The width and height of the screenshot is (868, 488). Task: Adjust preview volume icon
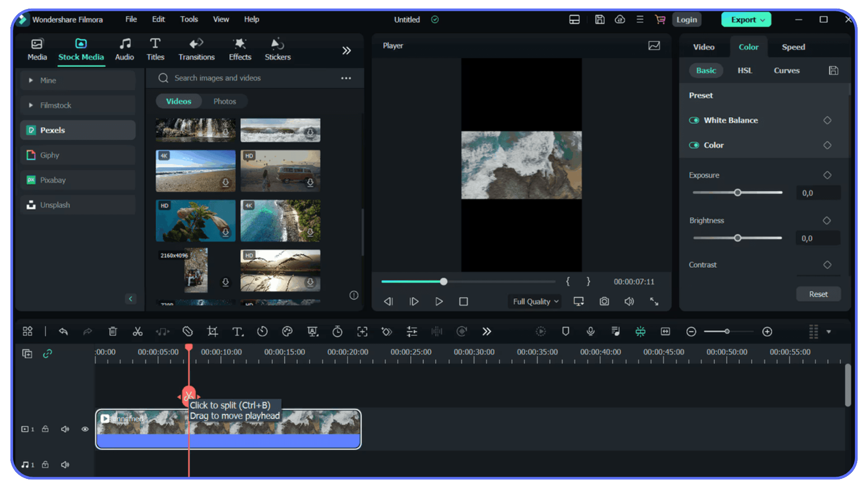pos(629,301)
